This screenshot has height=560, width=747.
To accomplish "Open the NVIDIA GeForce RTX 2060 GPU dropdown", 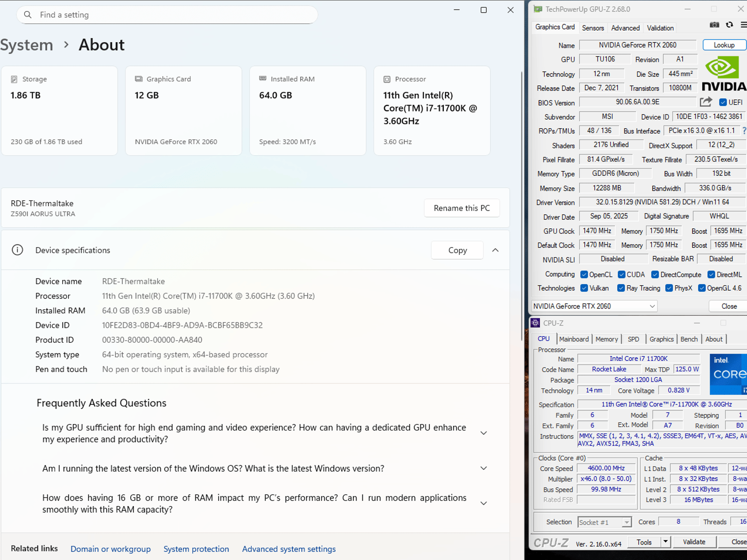I will point(594,306).
